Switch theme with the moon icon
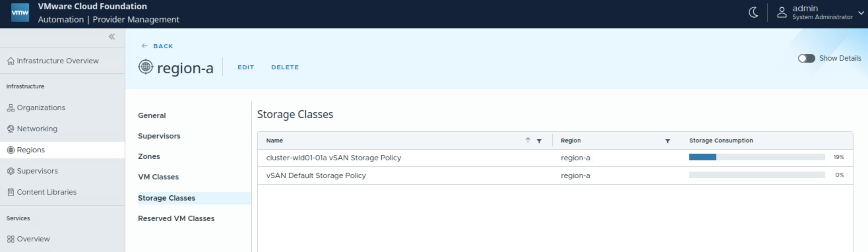Image resolution: width=868 pixels, height=252 pixels. pyautogui.click(x=754, y=13)
